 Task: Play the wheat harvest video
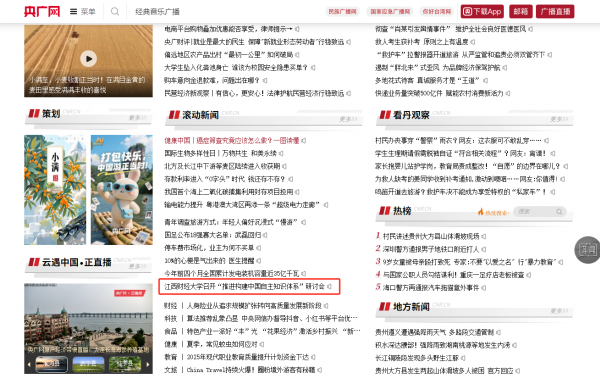click(x=88, y=59)
